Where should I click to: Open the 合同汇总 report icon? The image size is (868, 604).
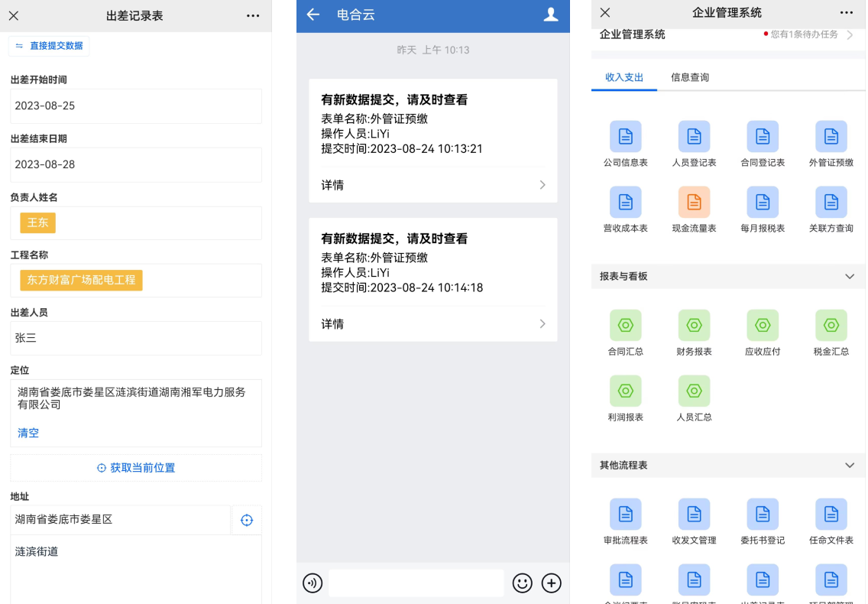[625, 326]
